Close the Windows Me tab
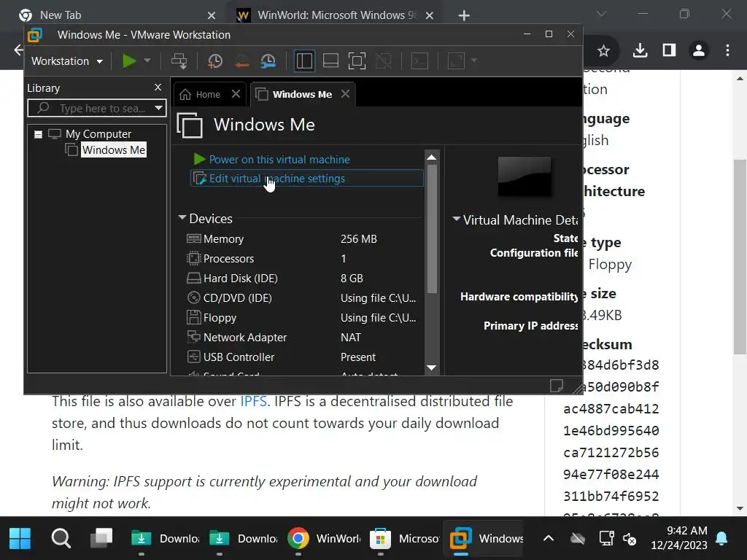Screen dimensions: 747x560 click(x=345, y=94)
